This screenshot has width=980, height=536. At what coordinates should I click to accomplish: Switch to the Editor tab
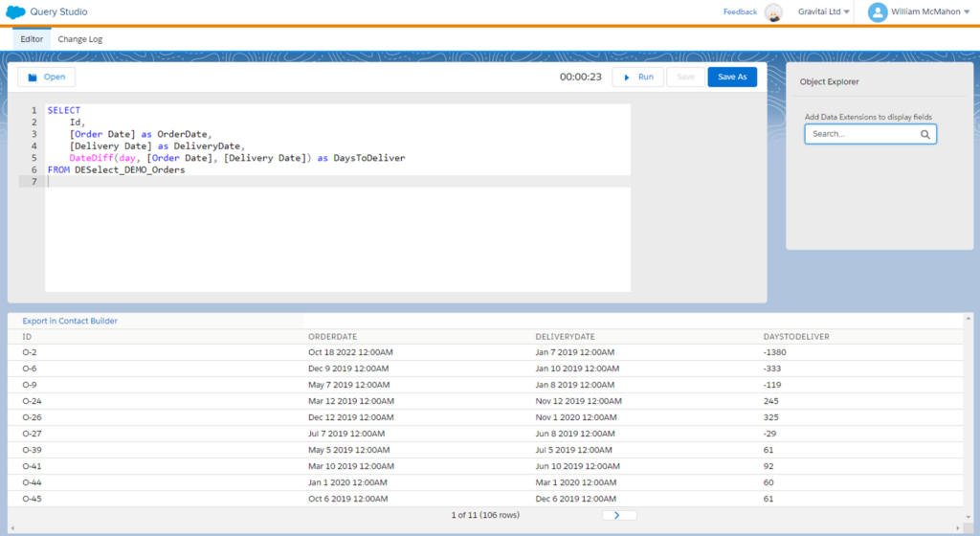click(32, 39)
